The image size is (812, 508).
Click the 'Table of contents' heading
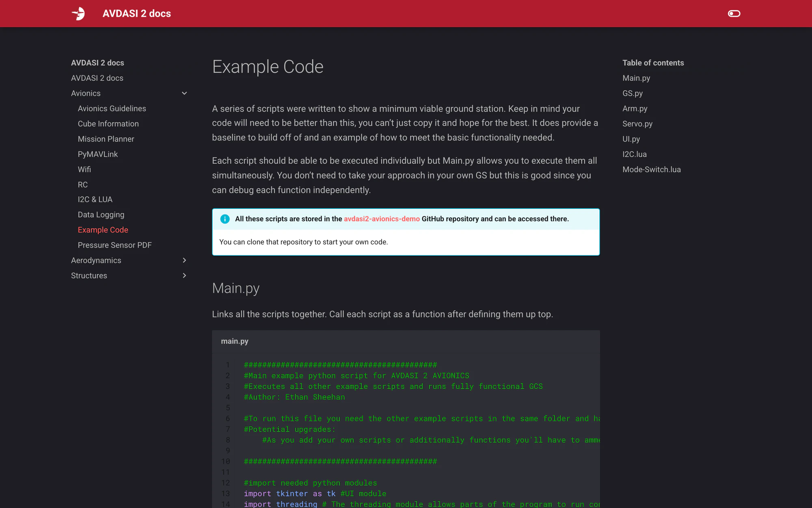tap(653, 63)
